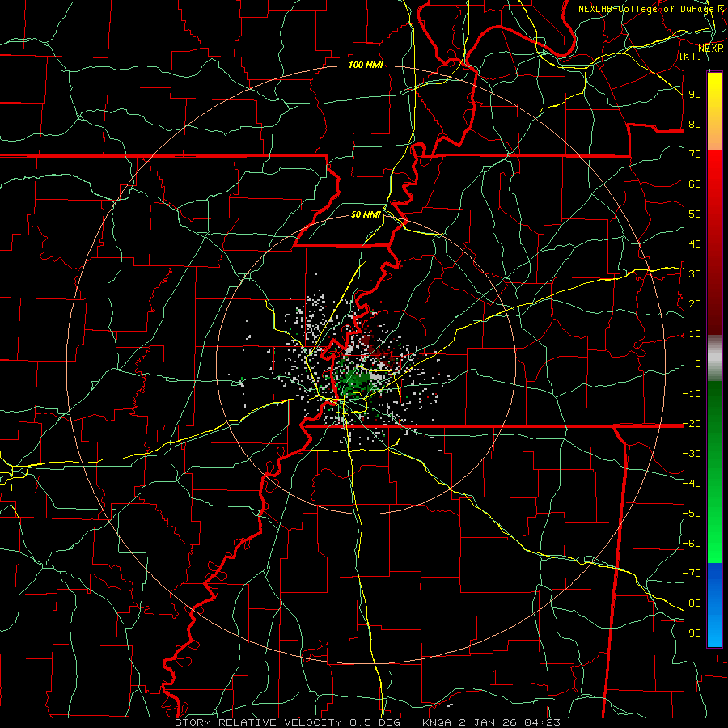Select the blue segment of the color bar
The height and width of the screenshot is (728, 728).
click(x=714, y=604)
